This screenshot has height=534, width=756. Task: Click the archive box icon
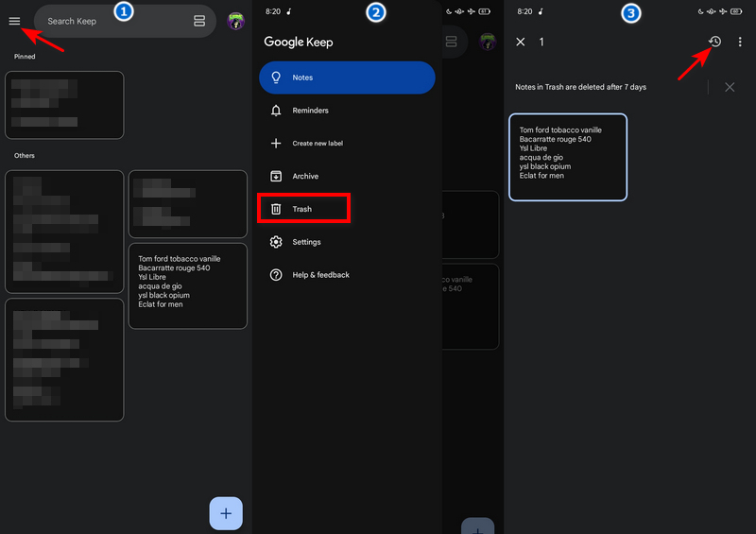point(276,176)
